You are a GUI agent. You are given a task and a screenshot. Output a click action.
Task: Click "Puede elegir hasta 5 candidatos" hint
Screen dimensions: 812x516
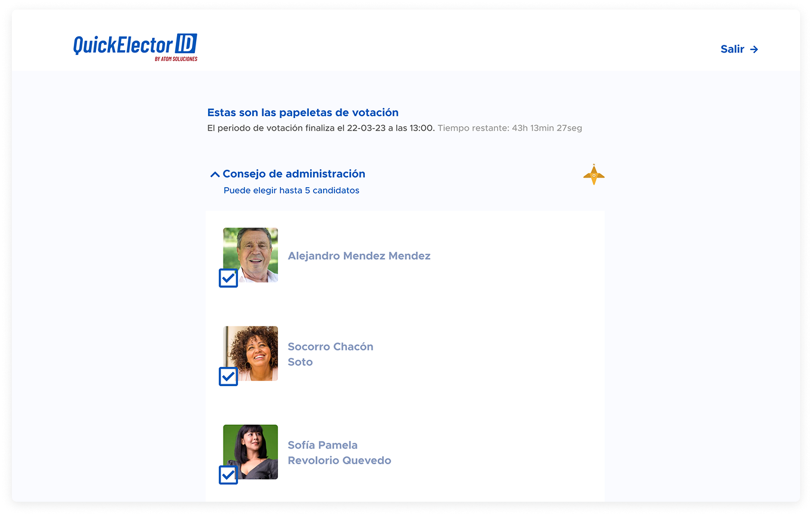(x=292, y=191)
